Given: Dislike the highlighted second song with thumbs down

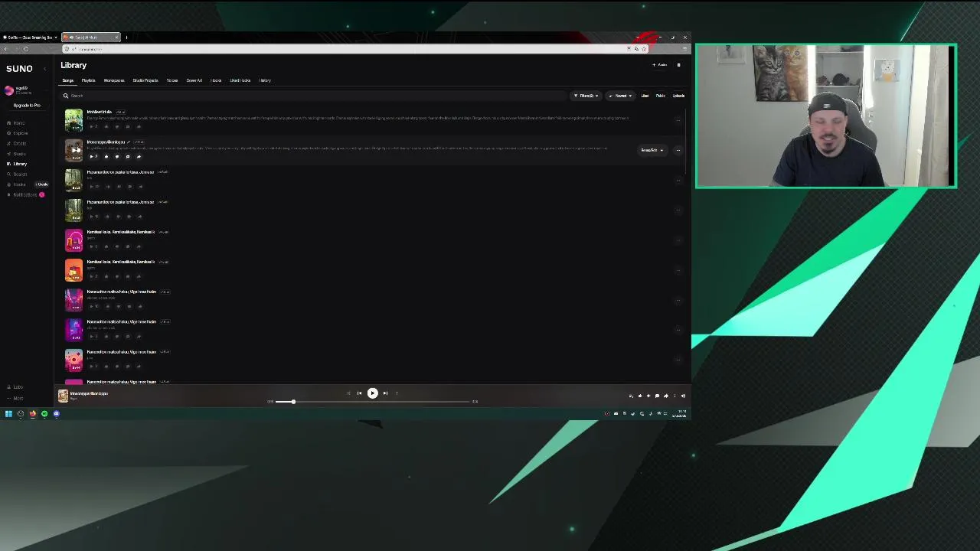Looking at the screenshot, I should (x=116, y=157).
